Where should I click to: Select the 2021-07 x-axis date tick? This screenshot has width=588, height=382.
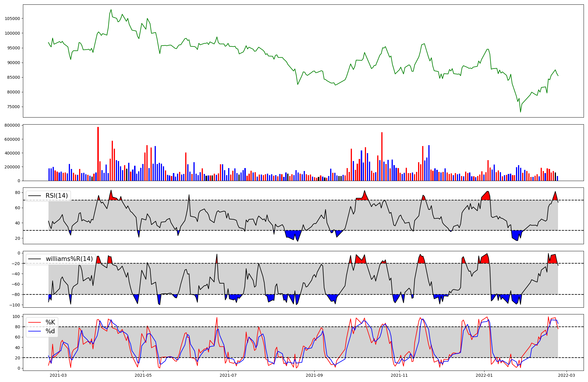coord(228,375)
